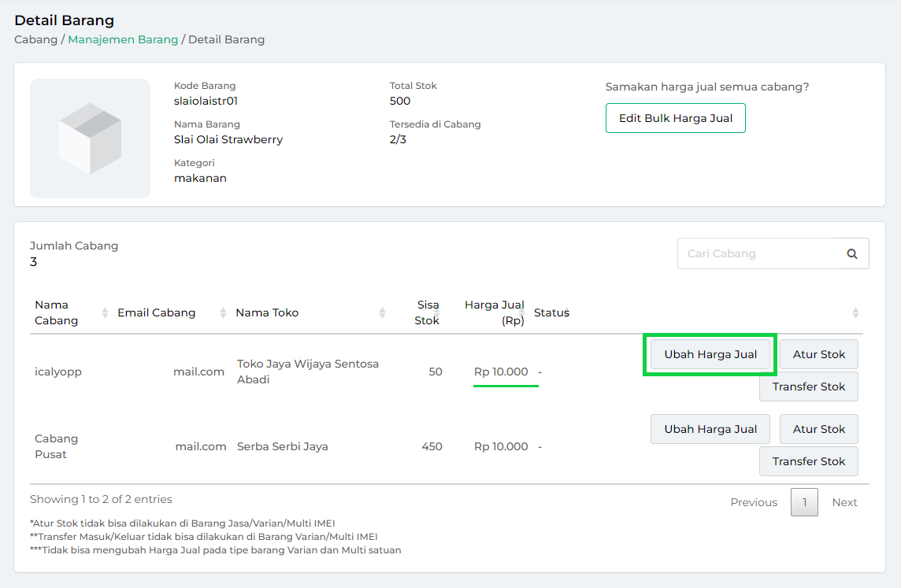Click the Cabang Pusat branch name cell
Image resolution: width=901 pixels, height=588 pixels.
57,446
